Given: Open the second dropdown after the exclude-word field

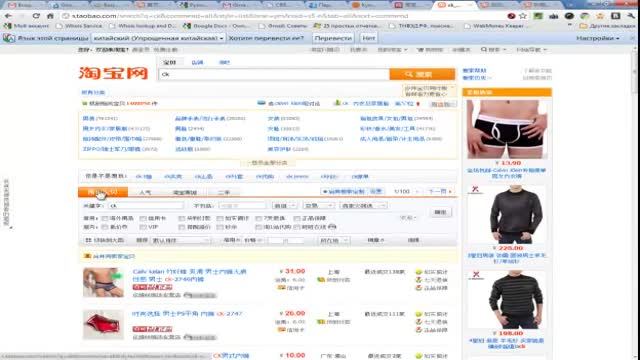Looking at the screenshot, I should click(x=319, y=206).
